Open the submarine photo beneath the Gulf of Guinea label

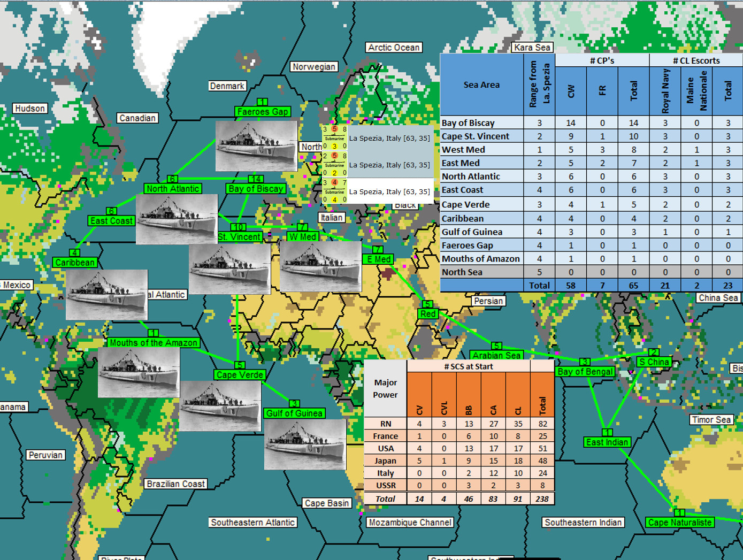(305, 444)
